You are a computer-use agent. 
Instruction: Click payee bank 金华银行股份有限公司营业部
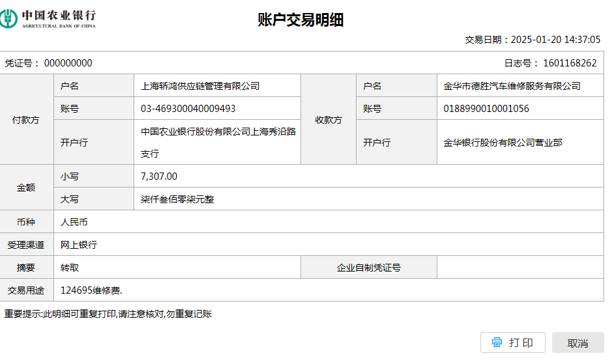503,142
